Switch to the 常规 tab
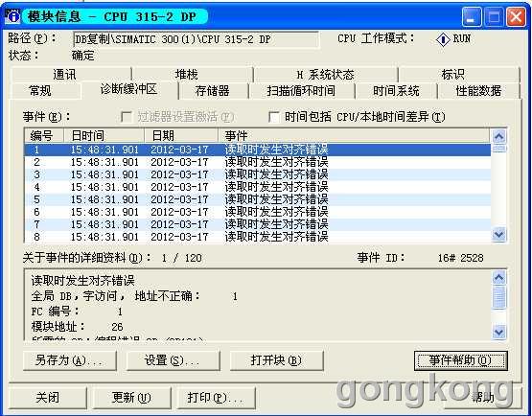Screen dimensions: 532x416 point(46,91)
